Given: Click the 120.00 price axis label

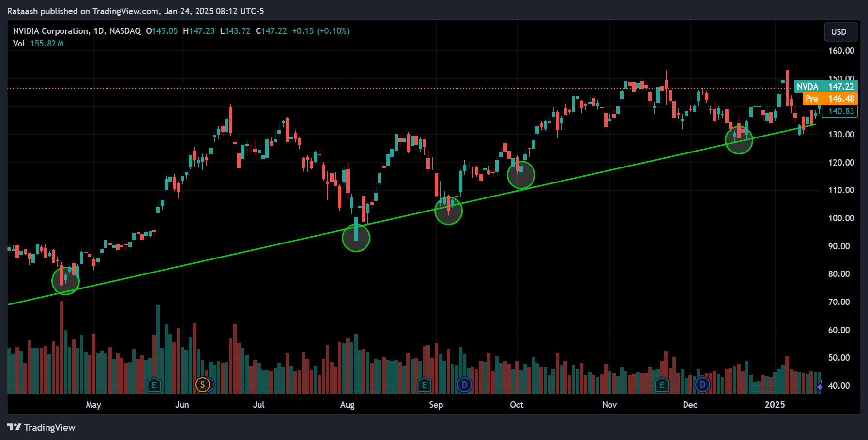Looking at the screenshot, I should [x=841, y=163].
